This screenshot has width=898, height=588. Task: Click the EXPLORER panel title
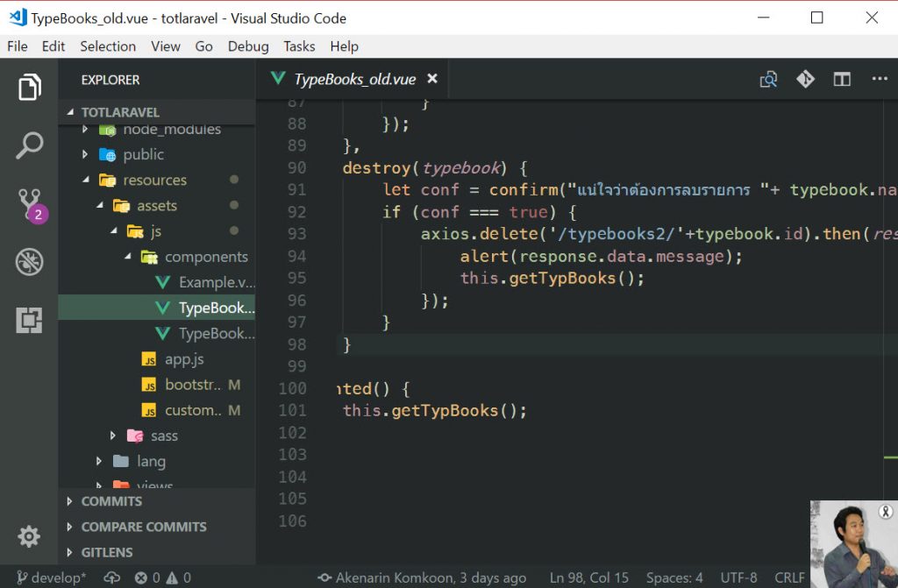click(x=110, y=80)
